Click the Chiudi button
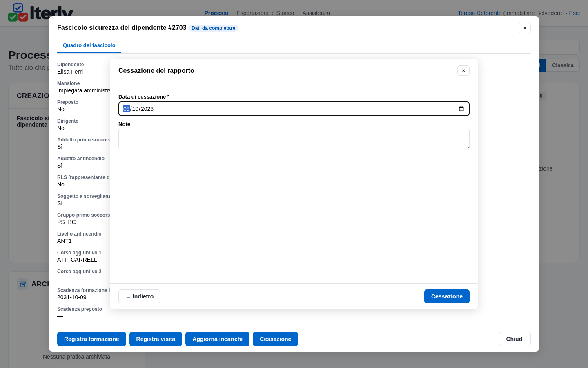 (x=515, y=339)
